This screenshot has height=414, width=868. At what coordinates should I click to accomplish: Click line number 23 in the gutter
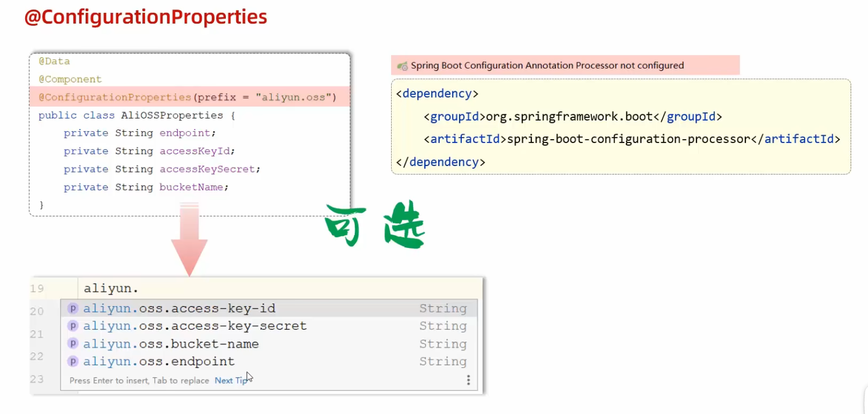click(37, 379)
